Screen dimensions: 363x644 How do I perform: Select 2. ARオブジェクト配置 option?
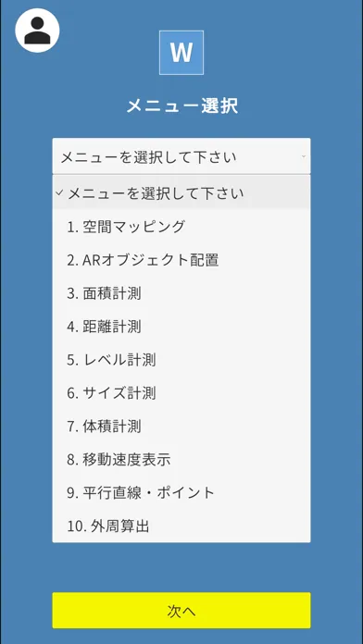point(181,260)
